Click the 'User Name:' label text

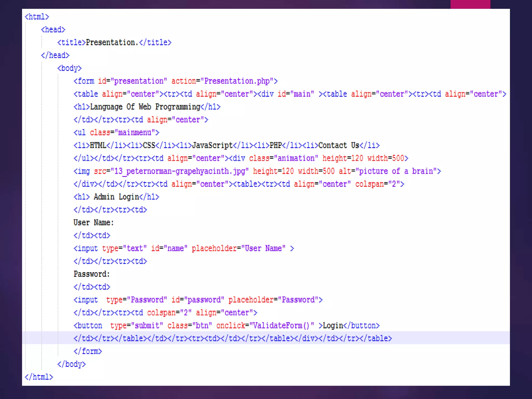94,223
